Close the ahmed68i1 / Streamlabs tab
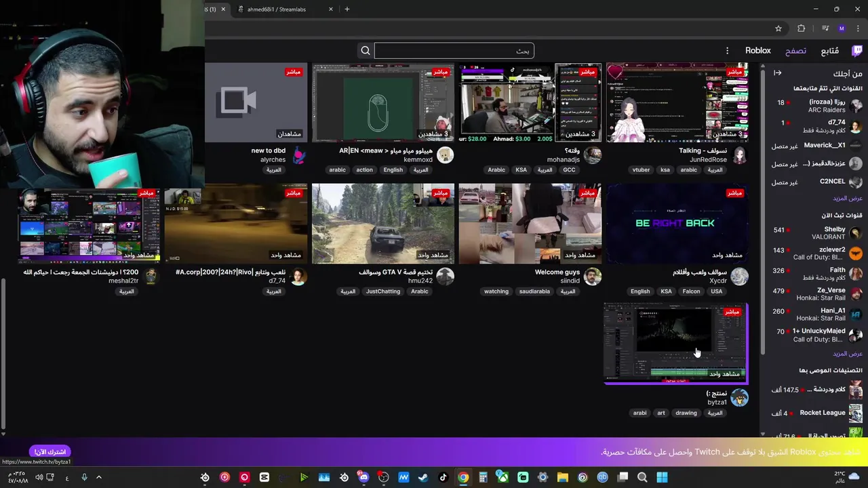 pyautogui.click(x=331, y=9)
